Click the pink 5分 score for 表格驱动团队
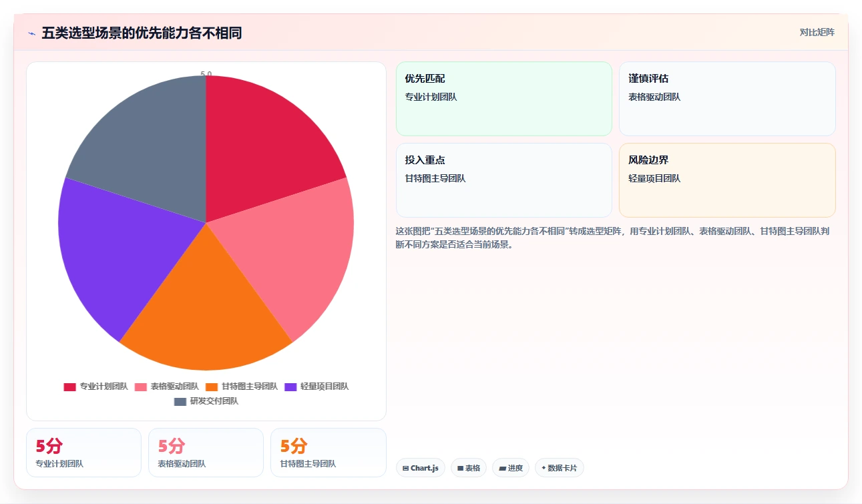This screenshot has width=862, height=504. pyautogui.click(x=171, y=446)
